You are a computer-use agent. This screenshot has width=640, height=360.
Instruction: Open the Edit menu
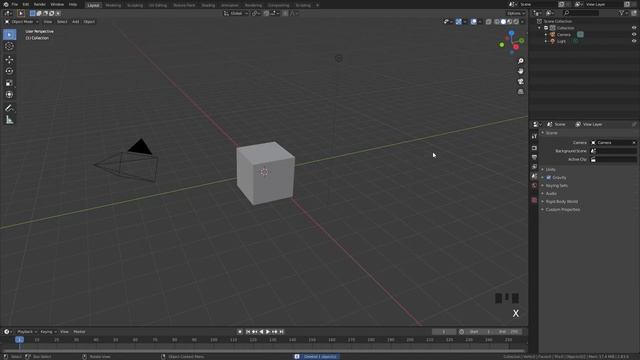click(26, 4)
